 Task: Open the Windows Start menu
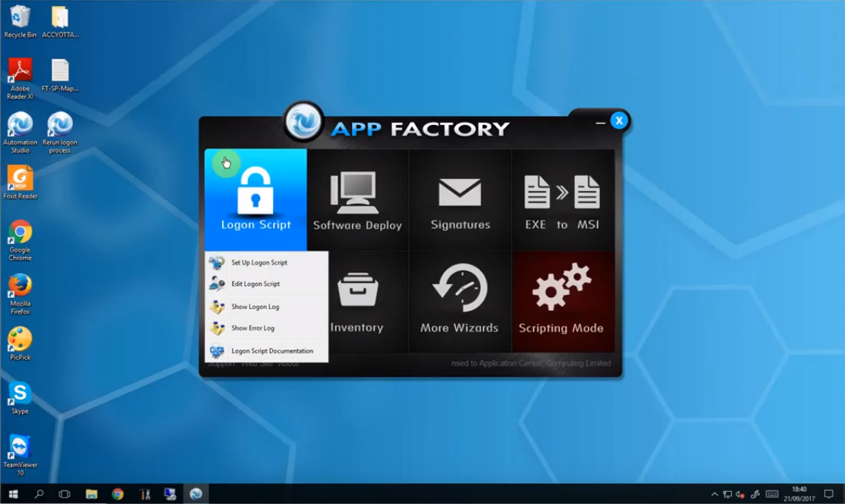click(13, 494)
